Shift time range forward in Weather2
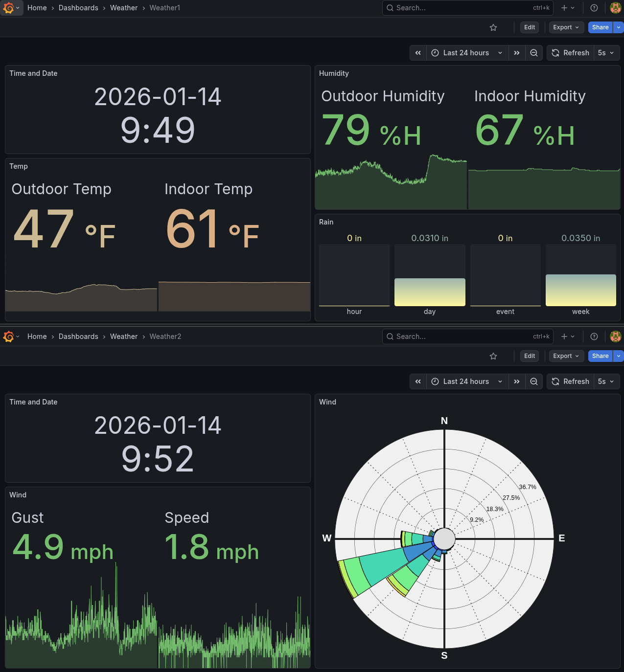Screen dimensions: 624x672 (x=517, y=381)
